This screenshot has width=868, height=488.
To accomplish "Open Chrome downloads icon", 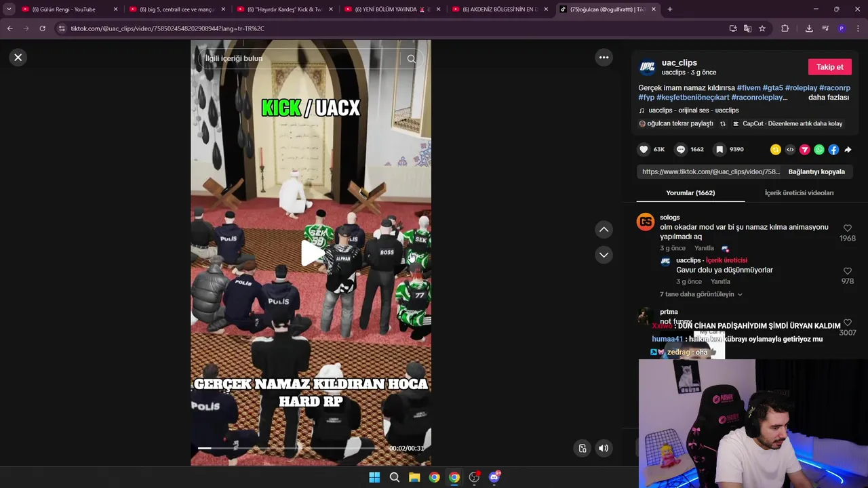I will [x=809, y=28].
